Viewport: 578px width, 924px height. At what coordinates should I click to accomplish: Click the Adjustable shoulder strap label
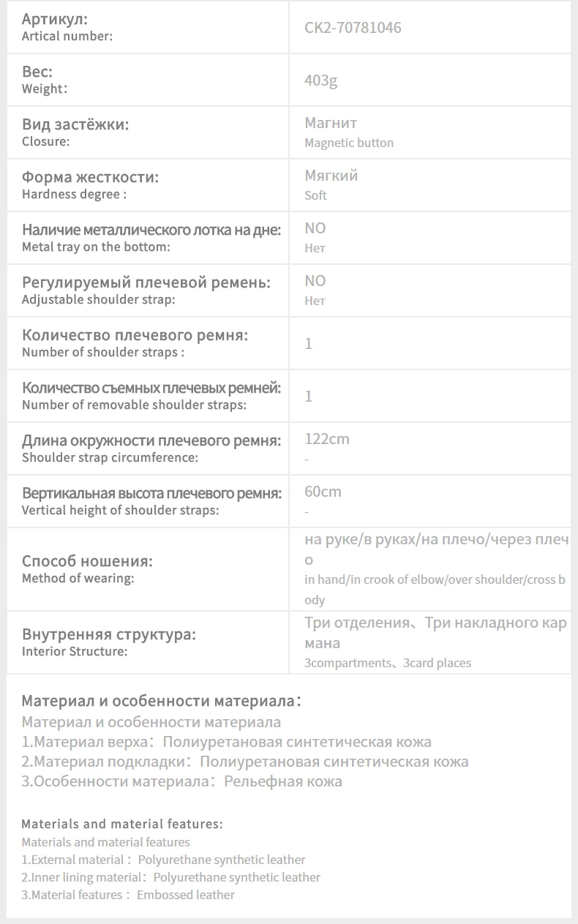[99, 299]
